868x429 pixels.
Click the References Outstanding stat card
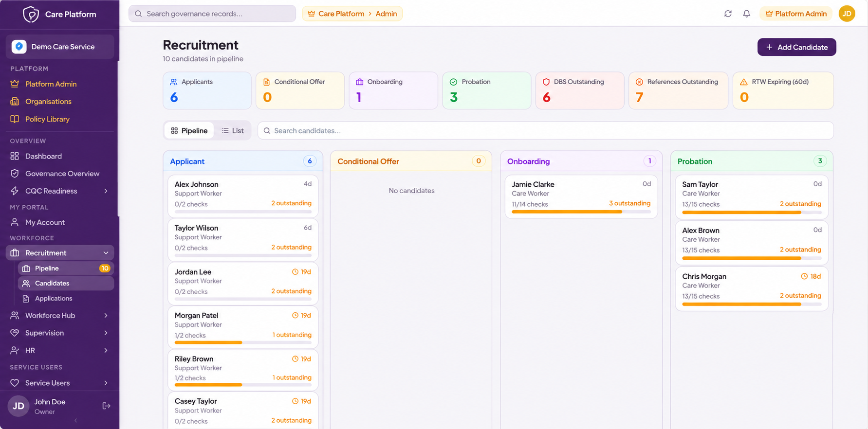(678, 90)
